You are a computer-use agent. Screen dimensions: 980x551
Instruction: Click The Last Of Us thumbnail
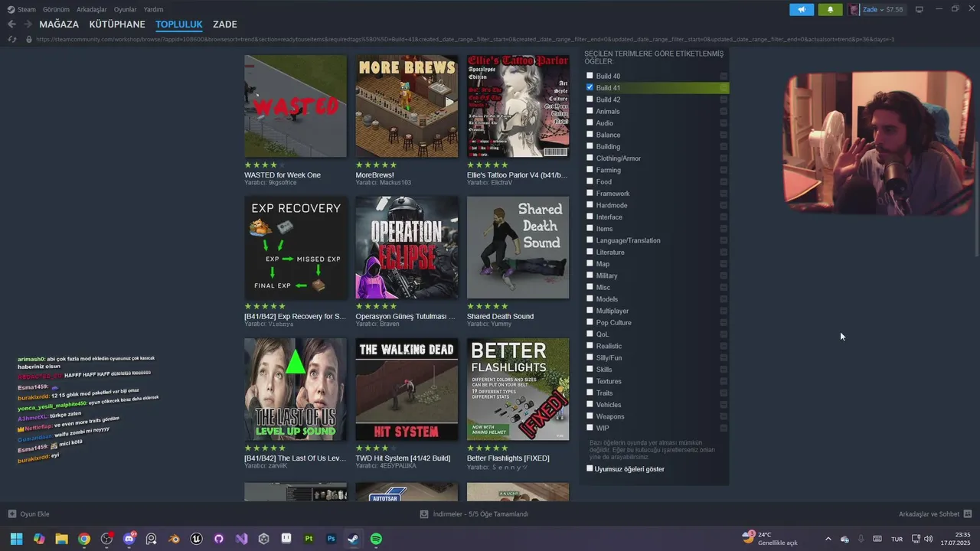point(296,390)
